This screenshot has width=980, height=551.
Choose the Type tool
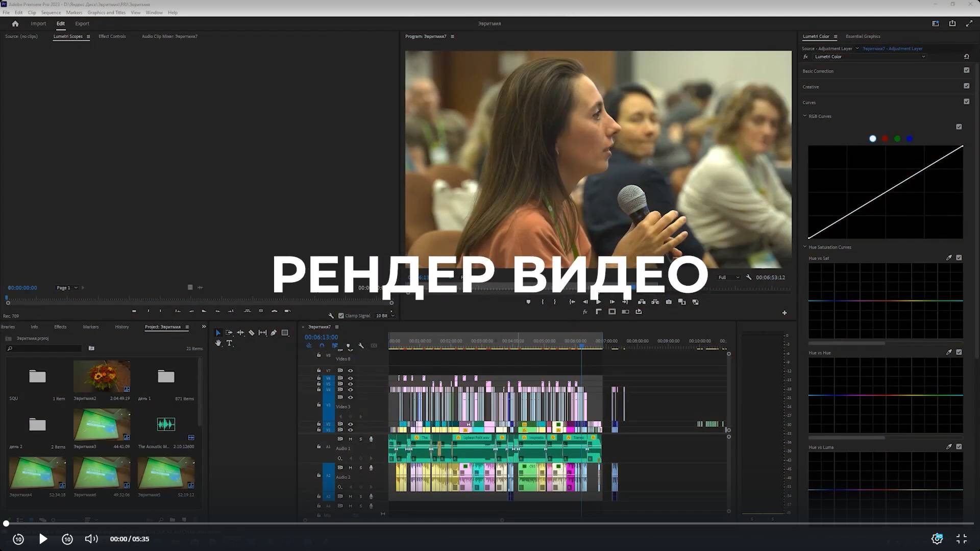tap(229, 343)
